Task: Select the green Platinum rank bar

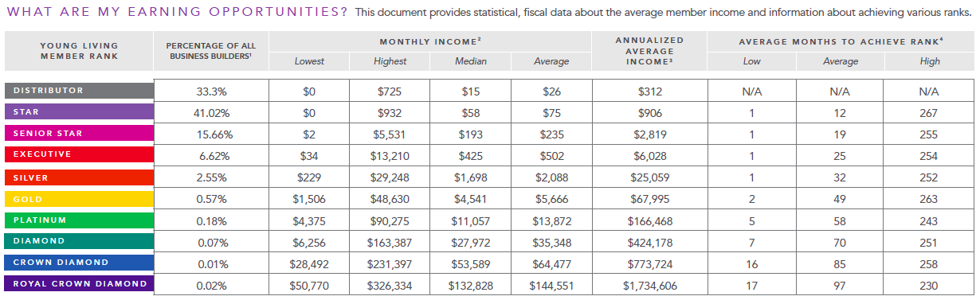Action: coord(78,220)
